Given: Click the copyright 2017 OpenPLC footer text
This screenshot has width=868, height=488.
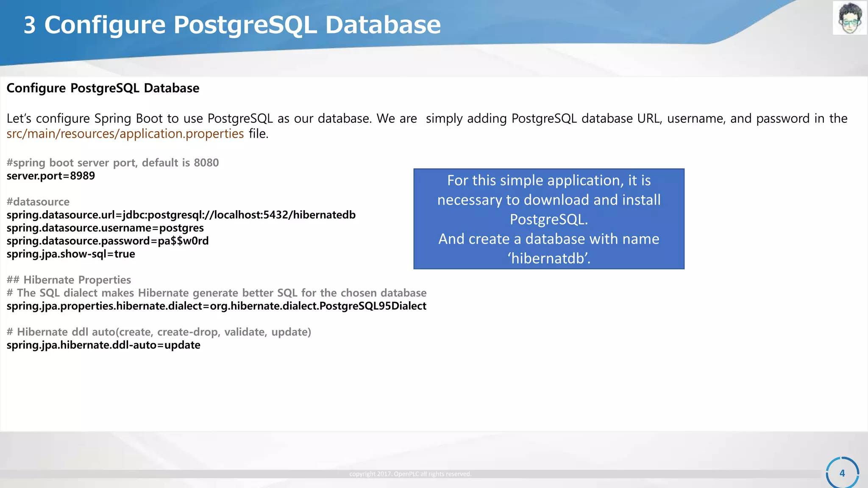Looking at the screenshot, I should pyautogui.click(x=410, y=474).
